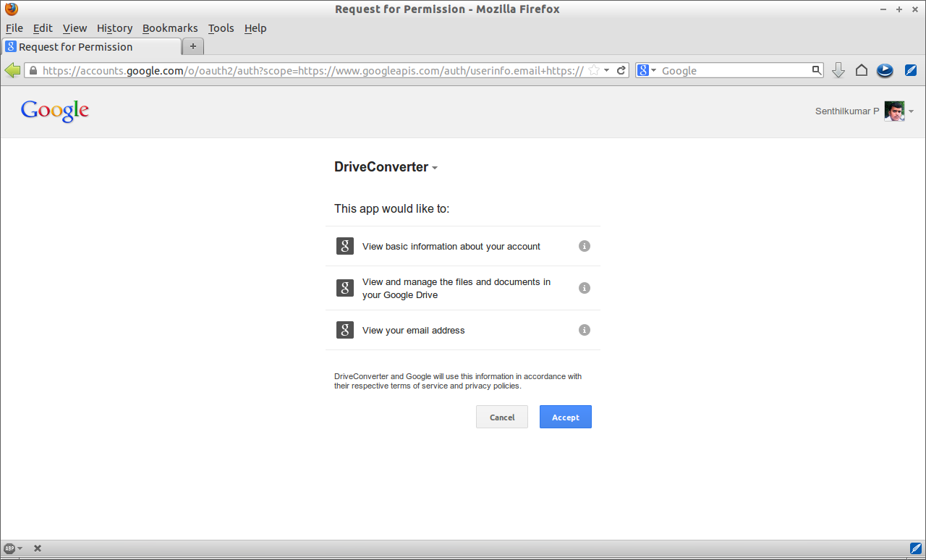Open the File menu
Viewport: 926px width, 560px height.
pos(14,28)
